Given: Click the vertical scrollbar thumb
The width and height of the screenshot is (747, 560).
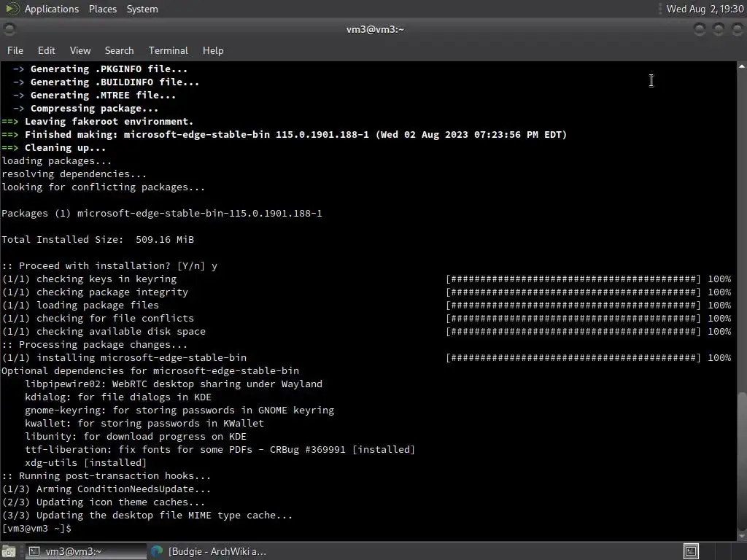Looking at the screenshot, I should tap(742, 460).
